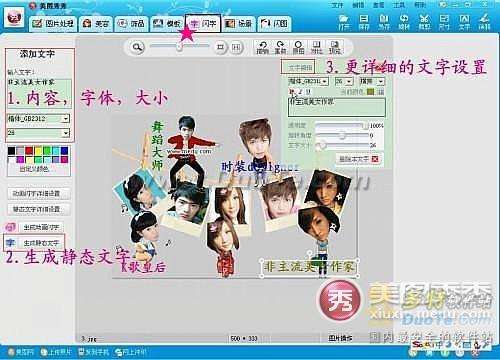Click the open file icon in top-right toolbar
500x360 pixels.
point(344,22)
